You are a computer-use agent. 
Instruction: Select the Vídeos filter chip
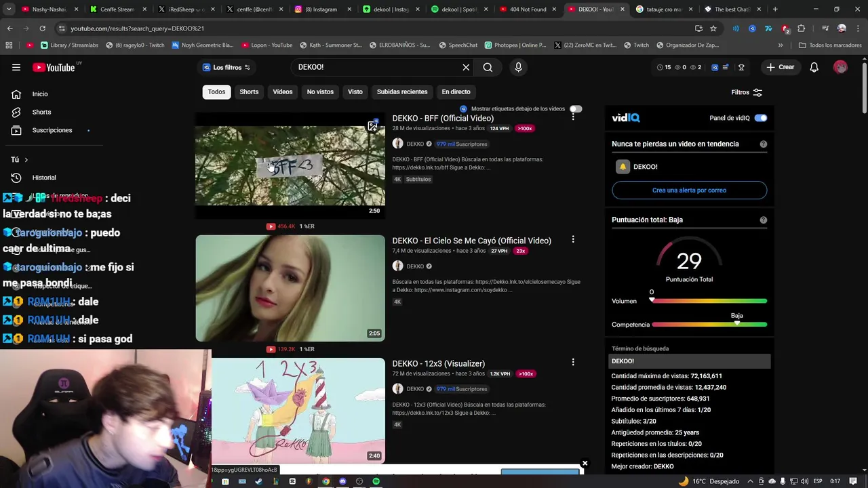(x=283, y=91)
